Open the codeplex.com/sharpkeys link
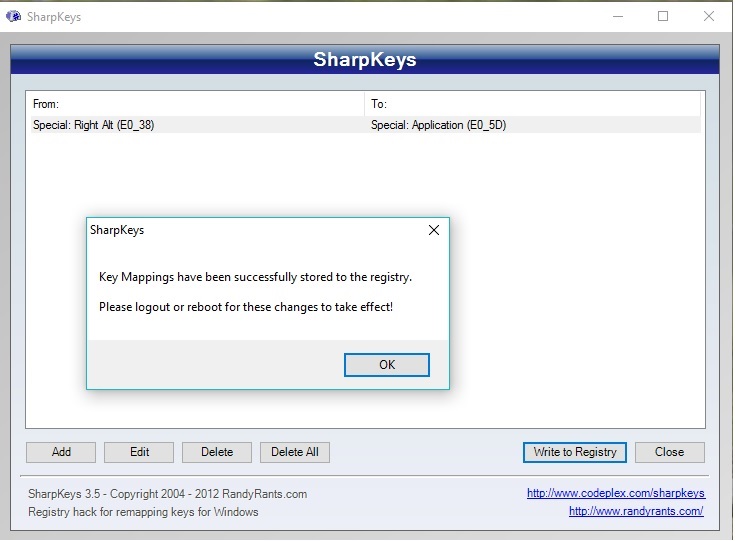Image resolution: width=735 pixels, height=541 pixels. [x=616, y=493]
